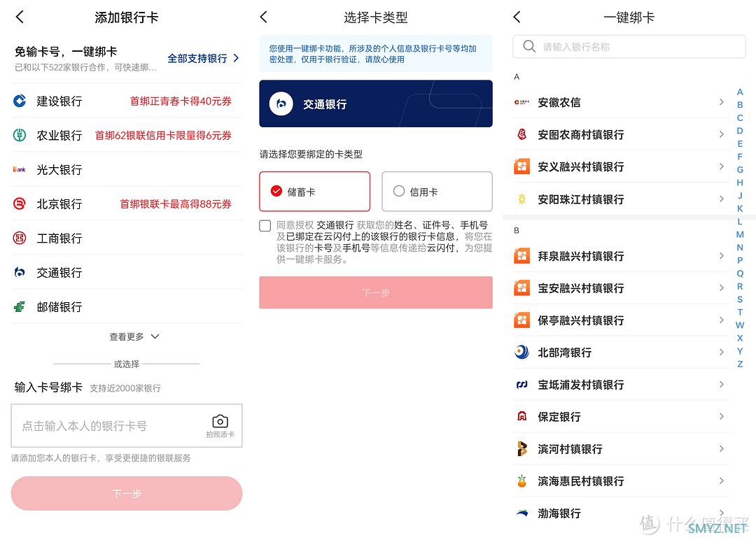Tap the 建设银行 logo icon
The height and width of the screenshot is (542, 756).
pyautogui.click(x=20, y=101)
